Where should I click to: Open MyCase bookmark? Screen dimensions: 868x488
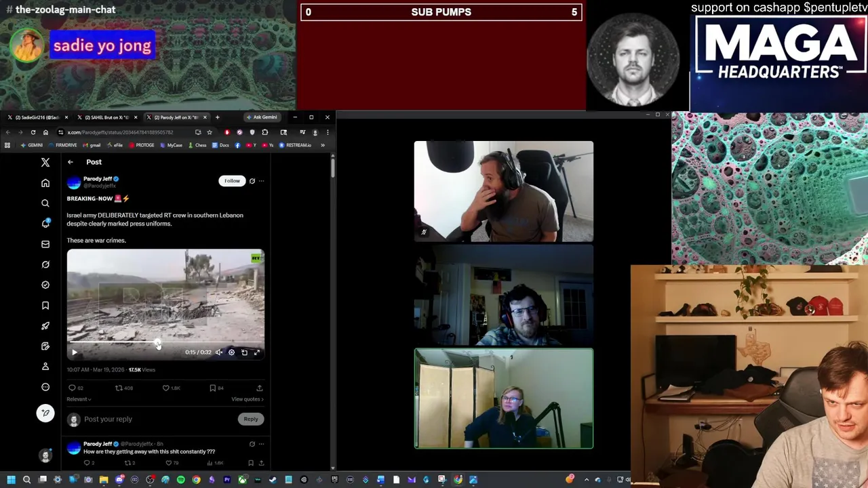(x=172, y=145)
